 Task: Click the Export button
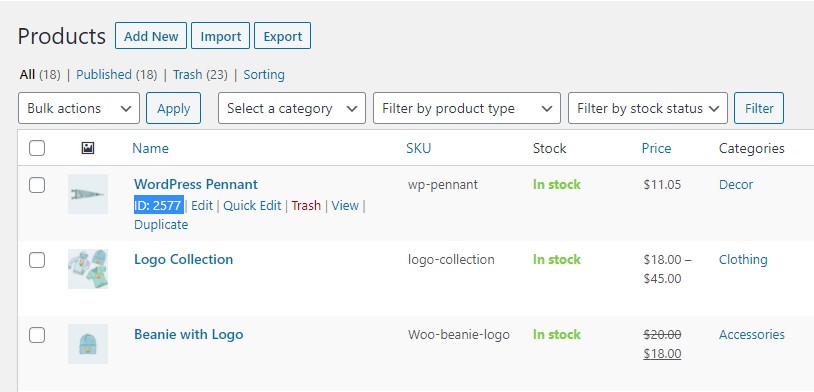(282, 36)
